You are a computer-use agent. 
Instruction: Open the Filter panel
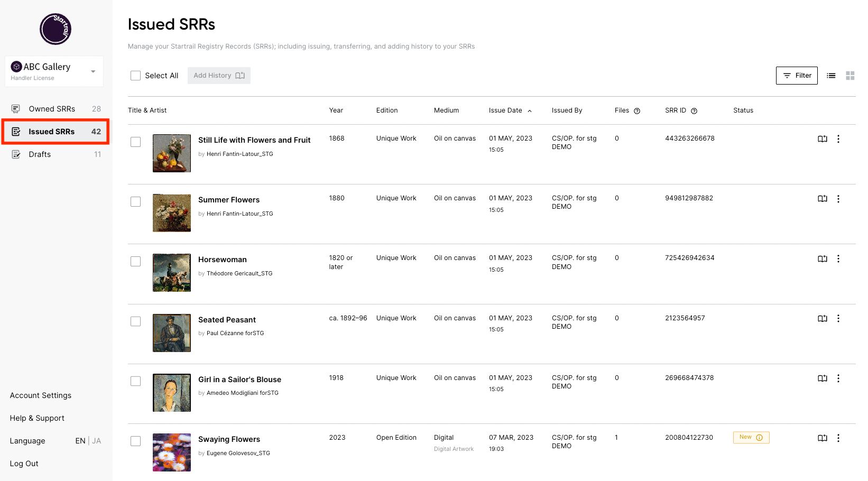(x=797, y=76)
